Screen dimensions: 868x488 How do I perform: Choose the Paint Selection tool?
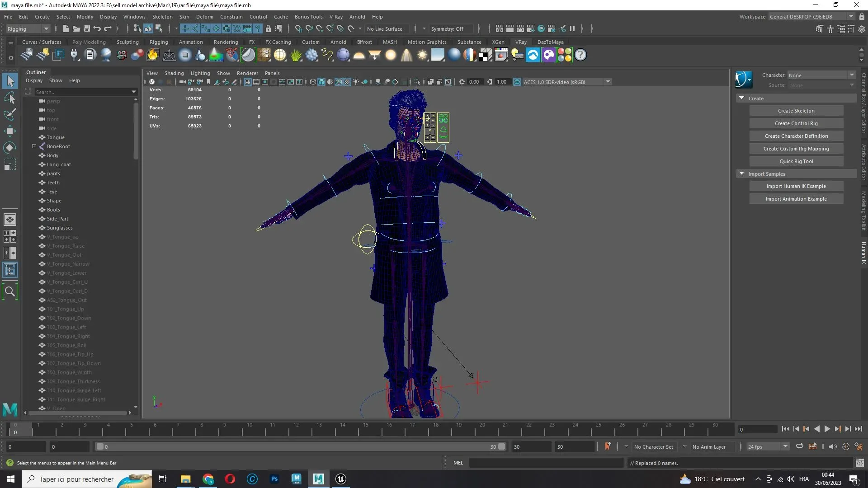[10, 114]
